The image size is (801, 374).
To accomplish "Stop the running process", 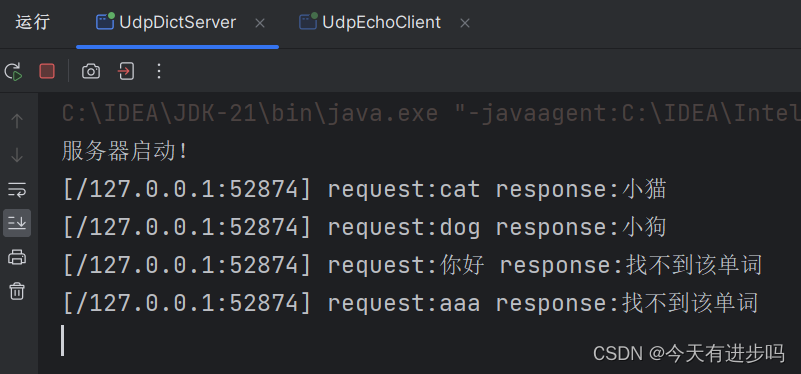I will point(47,71).
